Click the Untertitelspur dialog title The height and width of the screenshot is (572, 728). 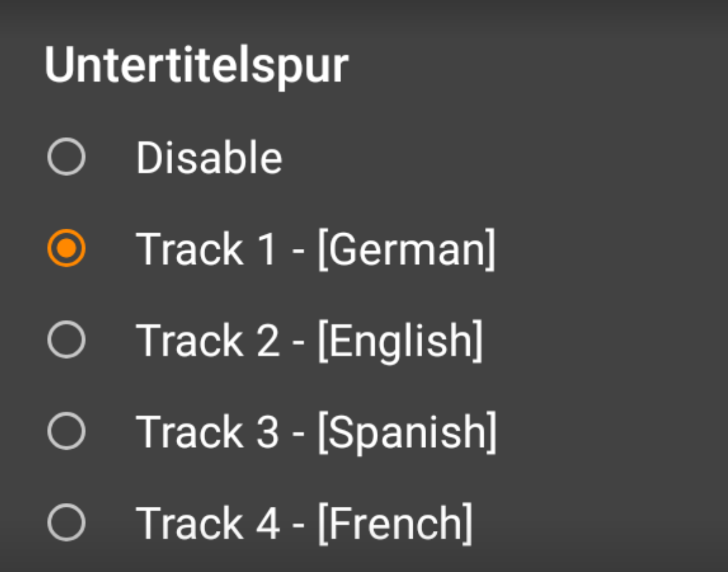click(196, 65)
